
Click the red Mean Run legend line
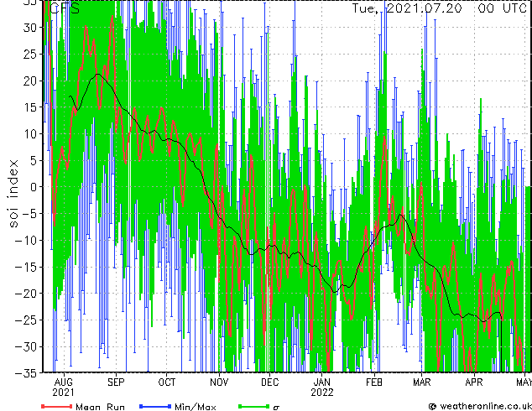(57, 406)
